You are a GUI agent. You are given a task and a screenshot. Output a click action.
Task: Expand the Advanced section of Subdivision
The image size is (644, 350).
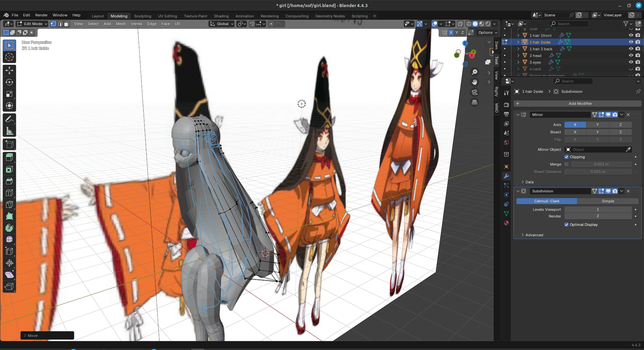pos(532,235)
